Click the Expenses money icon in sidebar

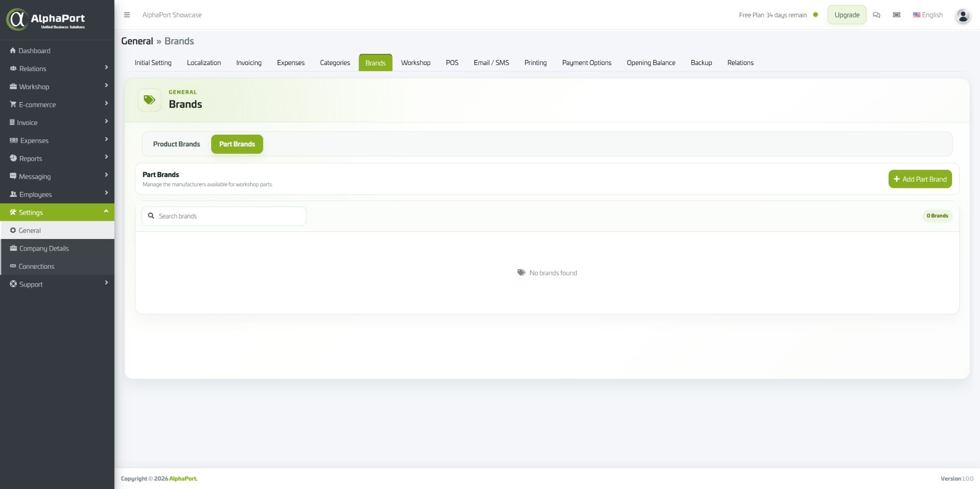(14, 140)
